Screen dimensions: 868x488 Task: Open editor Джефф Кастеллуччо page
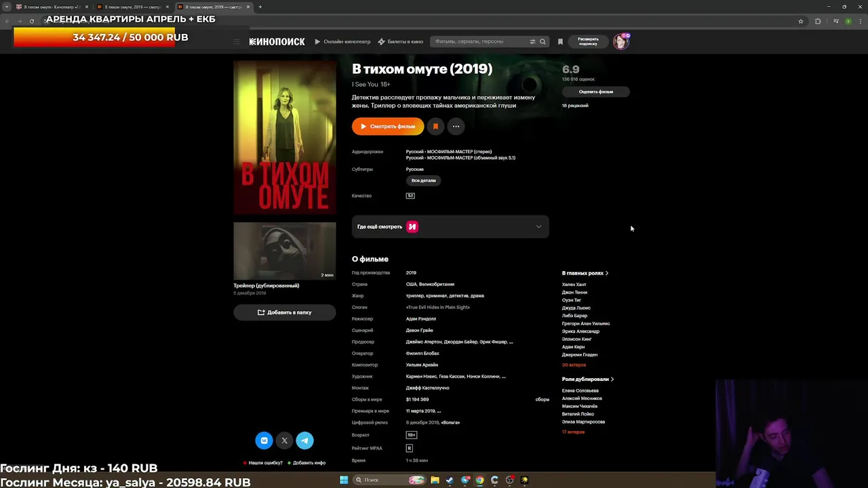[x=427, y=388]
